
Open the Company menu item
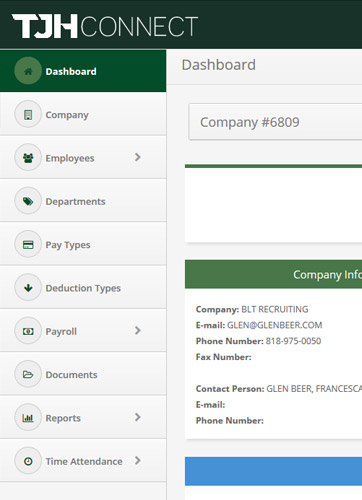pyautogui.click(x=83, y=114)
